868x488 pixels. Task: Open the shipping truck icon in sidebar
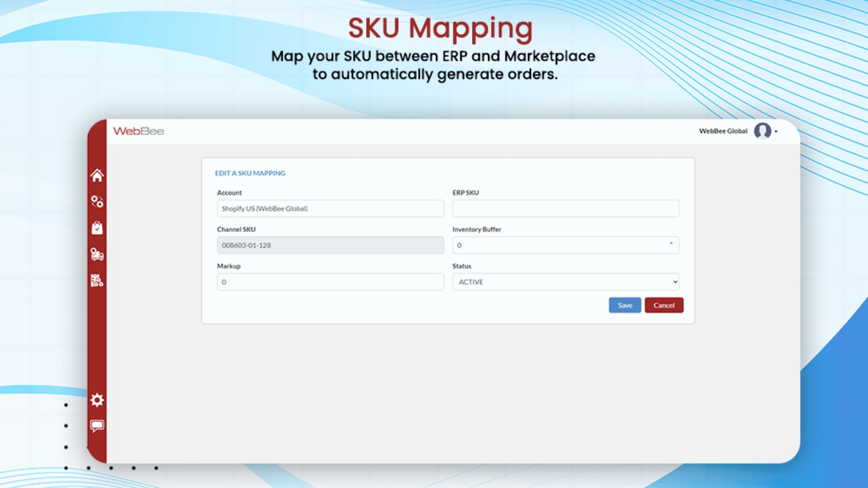coord(97,254)
